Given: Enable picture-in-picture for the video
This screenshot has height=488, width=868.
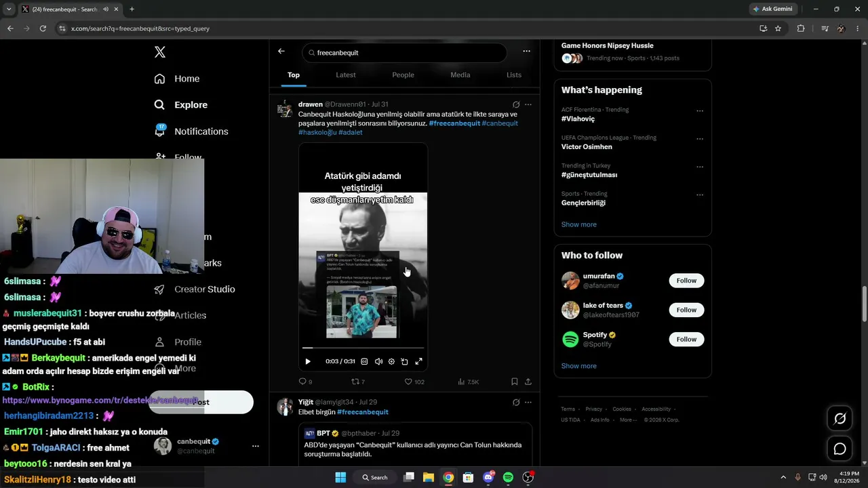Looking at the screenshot, I should point(404,362).
